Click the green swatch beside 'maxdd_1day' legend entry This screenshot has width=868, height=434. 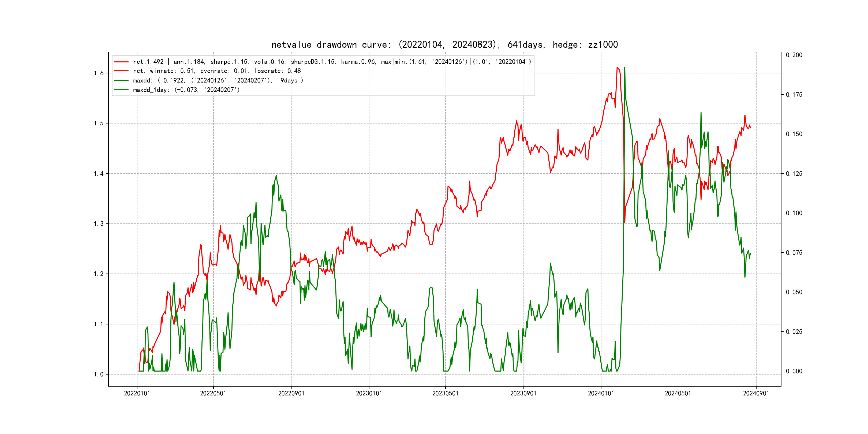coord(121,90)
